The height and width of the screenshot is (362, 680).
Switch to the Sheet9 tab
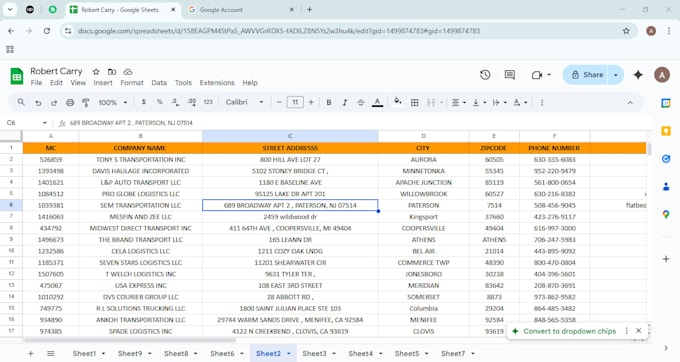point(130,353)
